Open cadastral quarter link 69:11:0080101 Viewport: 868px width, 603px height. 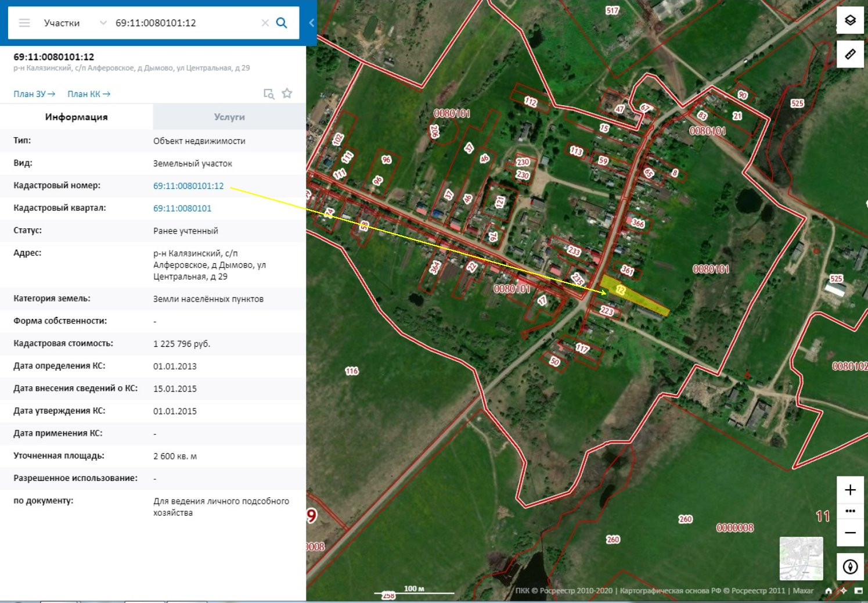point(182,208)
